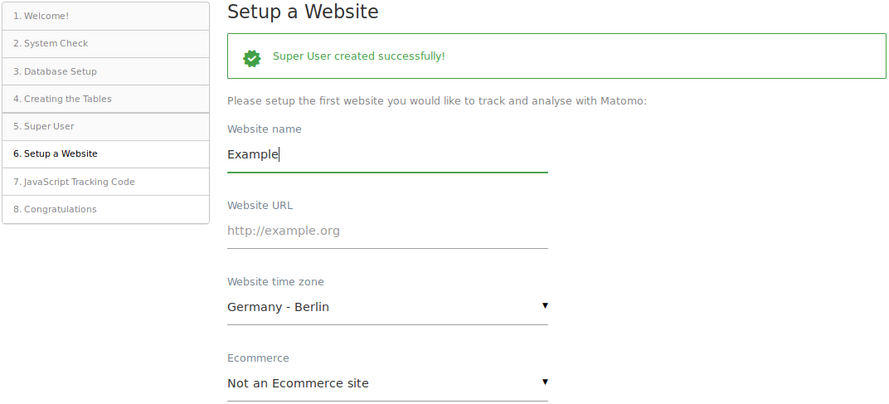Go back to step 5. Super User
Image resolution: width=889 pixels, height=404 pixels.
click(x=106, y=126)
